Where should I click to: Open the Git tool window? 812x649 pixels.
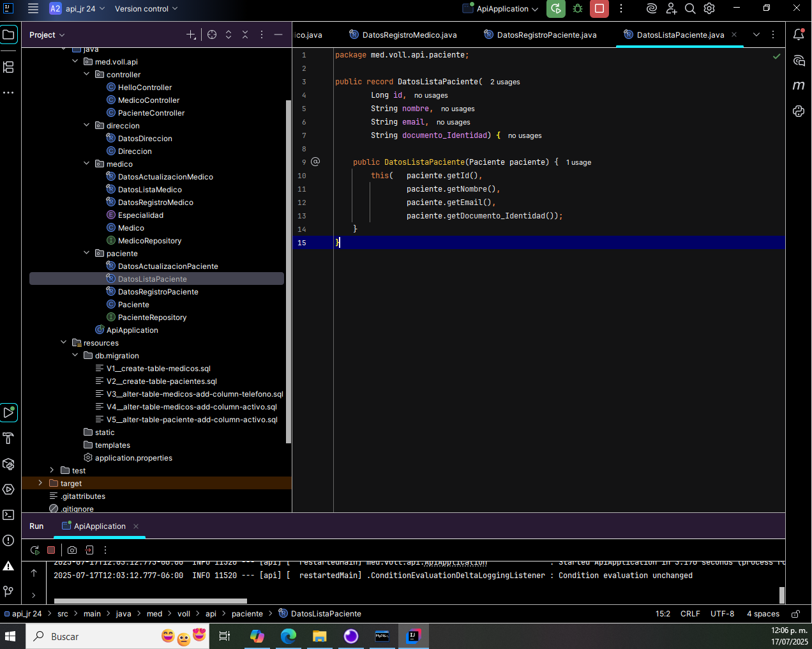coord(8,592)
